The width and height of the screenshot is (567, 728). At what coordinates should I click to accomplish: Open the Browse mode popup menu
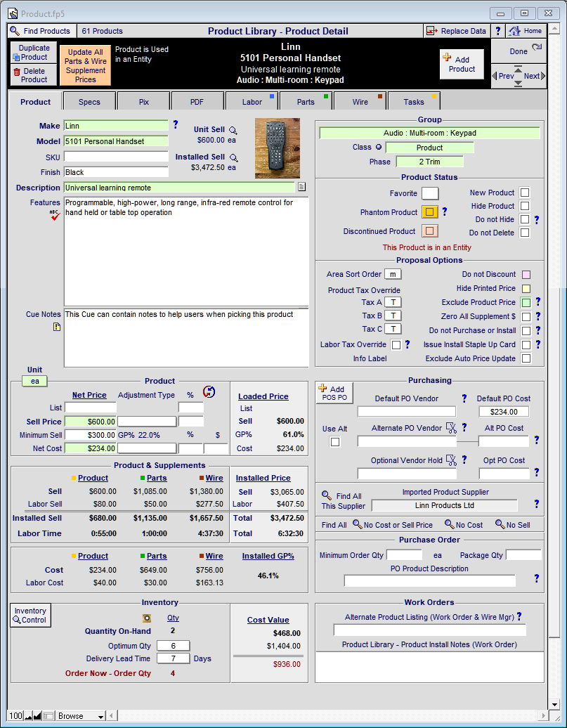click(80, 716)
